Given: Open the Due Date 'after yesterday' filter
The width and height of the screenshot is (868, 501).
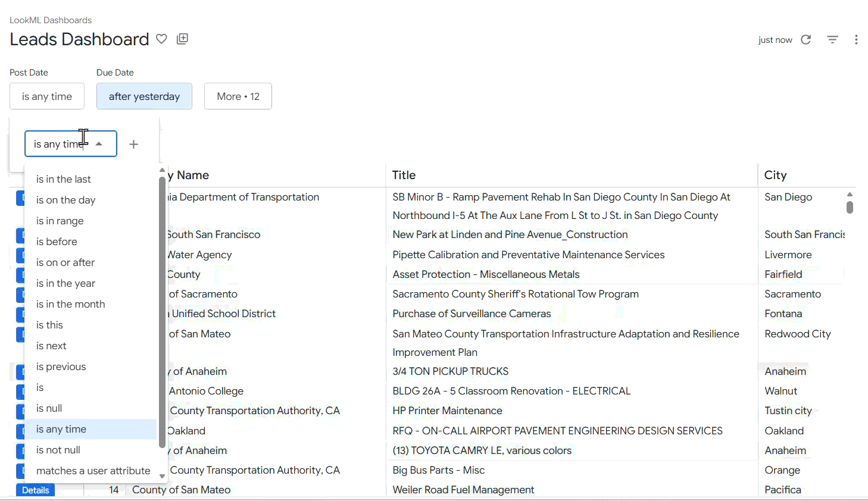Looking at the screenshot, I should 144,96.
